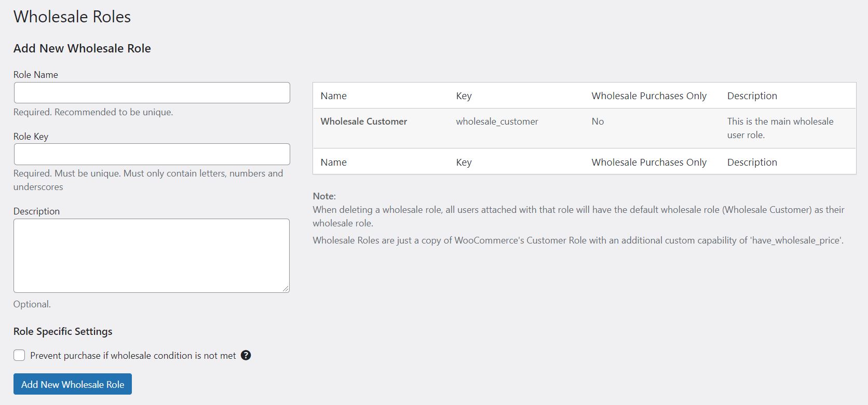
Task: Click the bottom Key footer header
Action: click(x=464, y=162)
